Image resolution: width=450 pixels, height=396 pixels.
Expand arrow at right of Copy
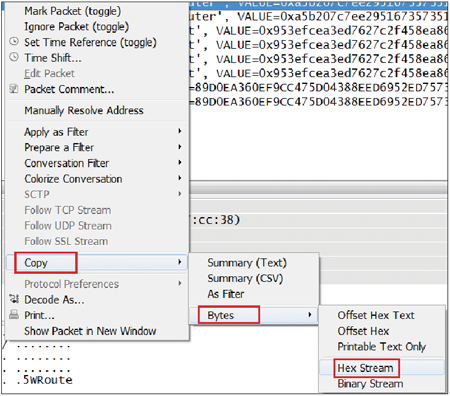(x=180, y=262)
